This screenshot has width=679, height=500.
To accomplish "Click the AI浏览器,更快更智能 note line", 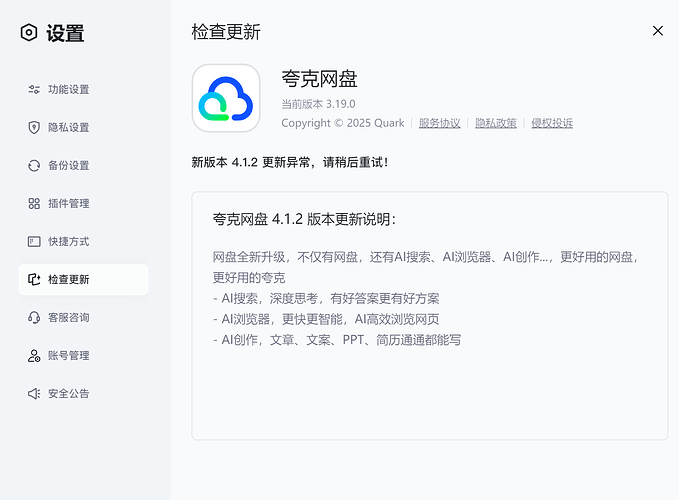I will 326,319.
